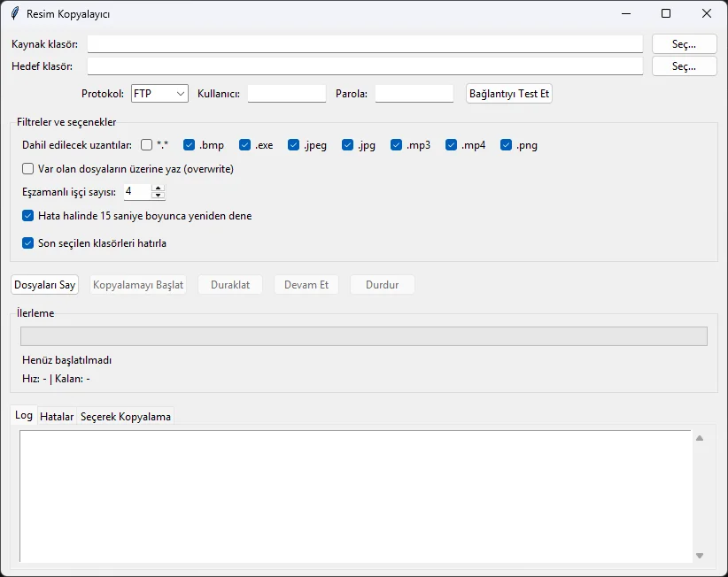Open the Seçerek Kopyalama tab
Viewport: 728px width, 577px height.
click(x=126, y=417)
